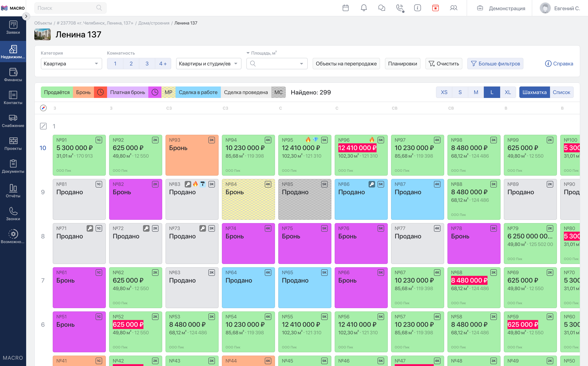Image resolution: width=588 pixels, height=366 pixels.
Task: Open Квартиры и студии/ев dropdown
Action: pyautogui.click(x=209, y=64)
